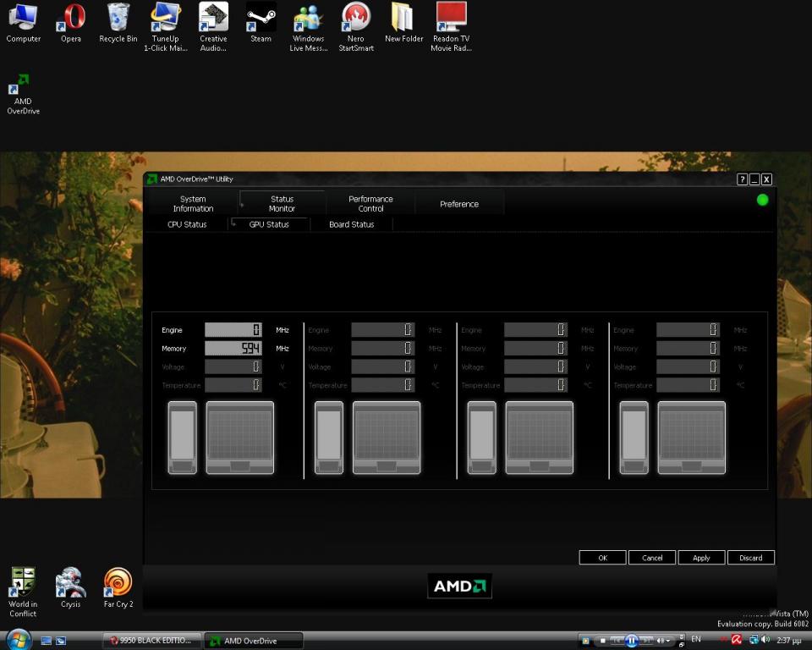812x650 pixels.
Task: Click the help question mark button
Action: 742,179
